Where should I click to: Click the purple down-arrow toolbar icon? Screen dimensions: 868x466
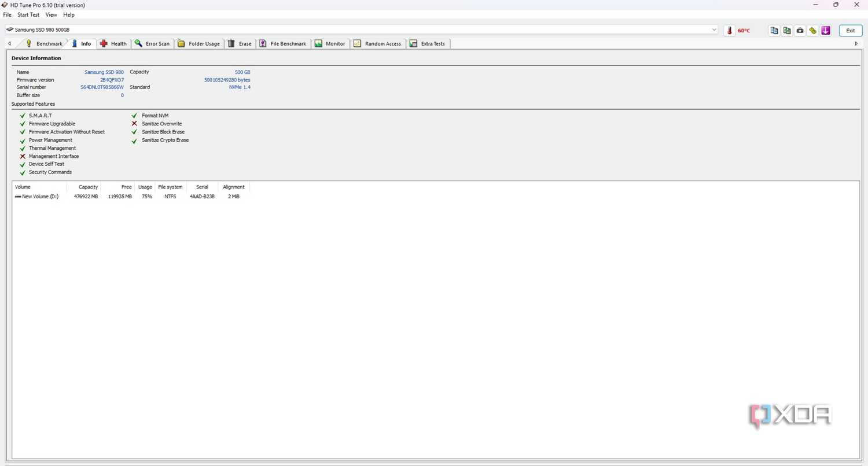point(826,30)
